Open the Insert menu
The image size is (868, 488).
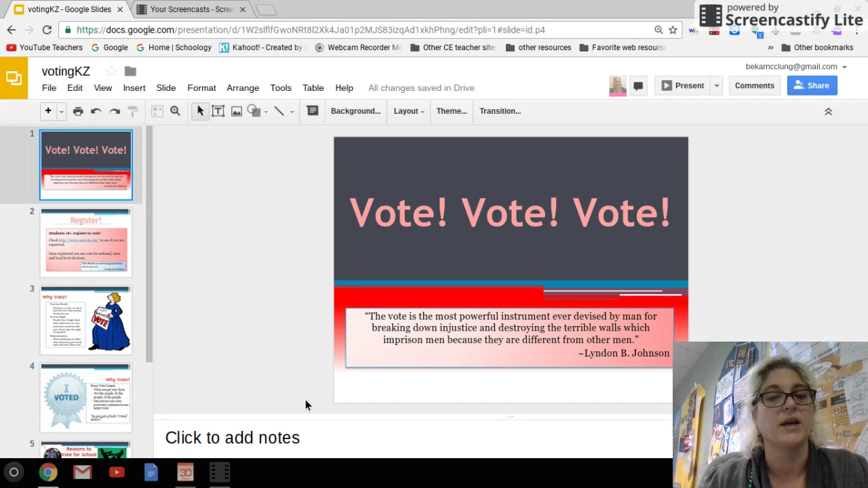click(x=134, y=88)
